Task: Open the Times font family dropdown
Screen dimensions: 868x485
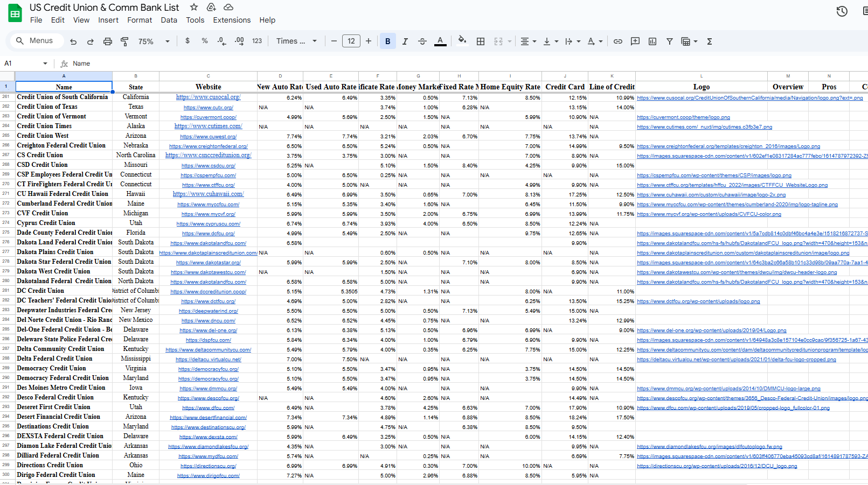Action: click(x=296, y=41)
